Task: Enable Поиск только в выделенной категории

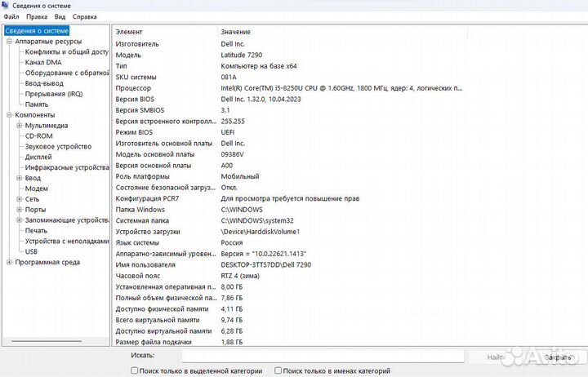Action: click(x=134, y=370)
